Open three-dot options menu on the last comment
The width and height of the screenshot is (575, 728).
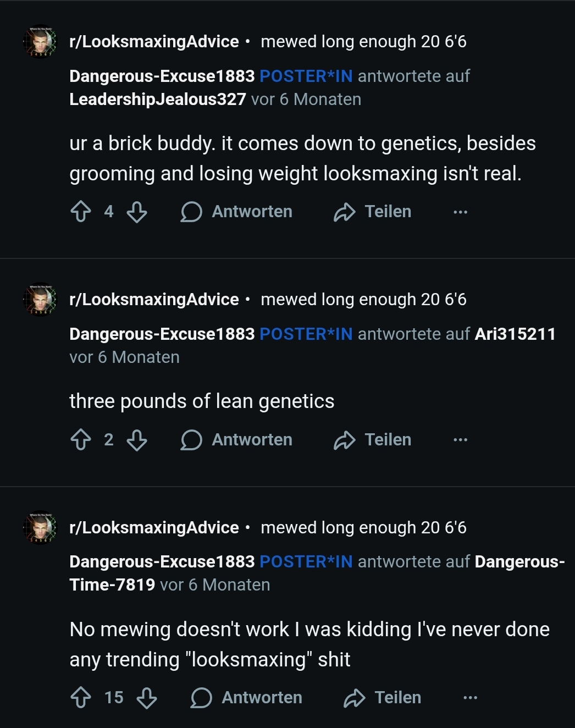point(470,698)
